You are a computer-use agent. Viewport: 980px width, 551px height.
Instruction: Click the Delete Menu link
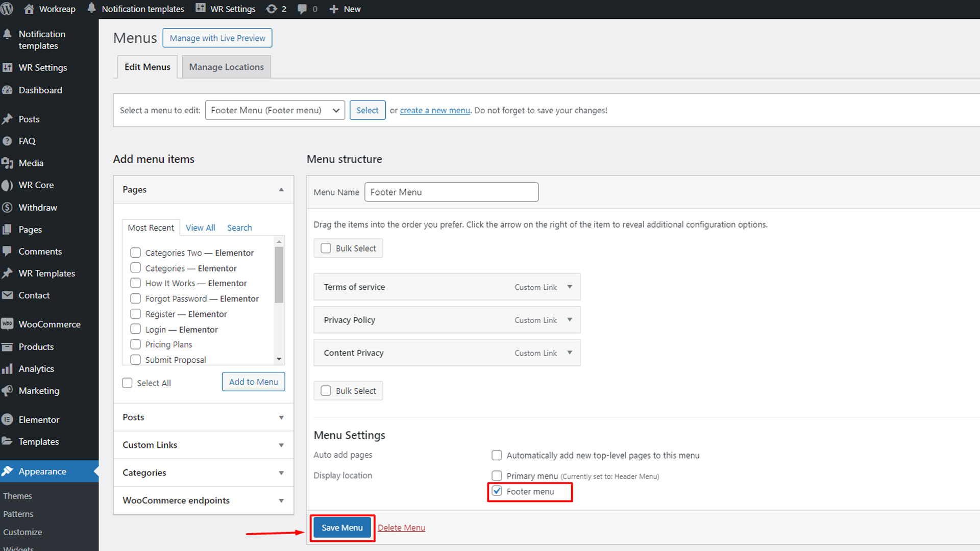tap(401, 528)
